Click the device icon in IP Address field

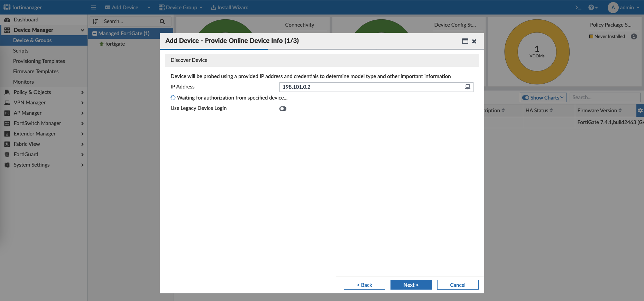[x=468, y=87]
